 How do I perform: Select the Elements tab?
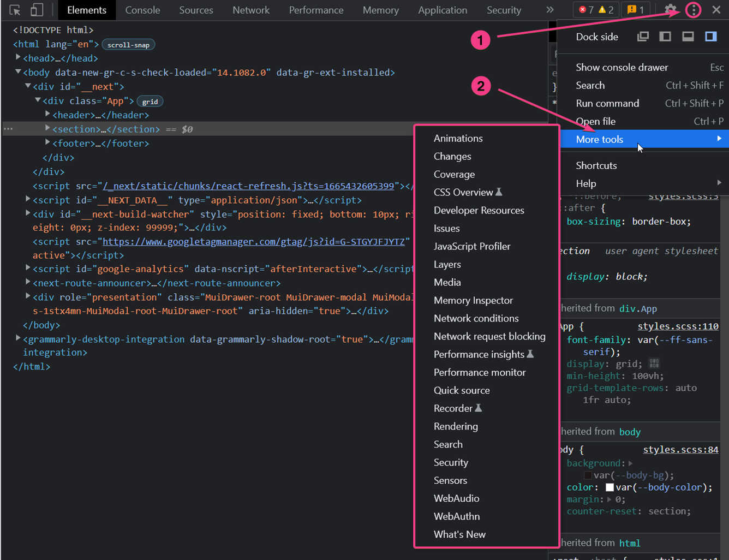(87, 10)
